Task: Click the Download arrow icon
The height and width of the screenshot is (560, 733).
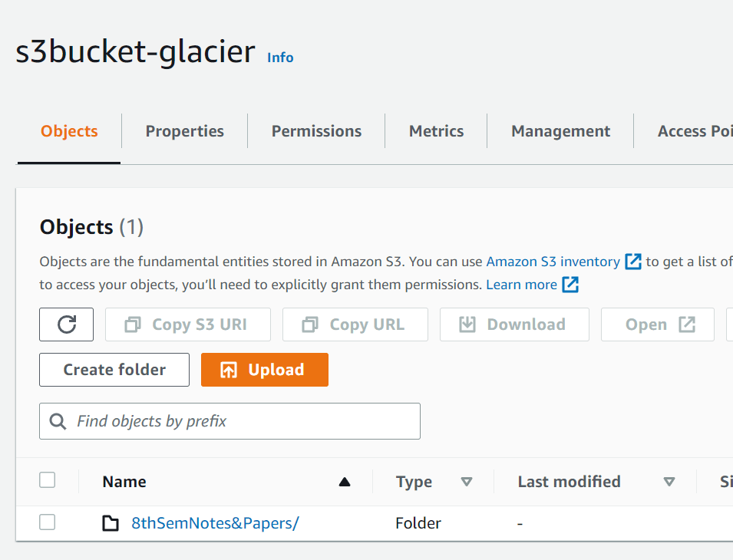Action: coord(470,324)
